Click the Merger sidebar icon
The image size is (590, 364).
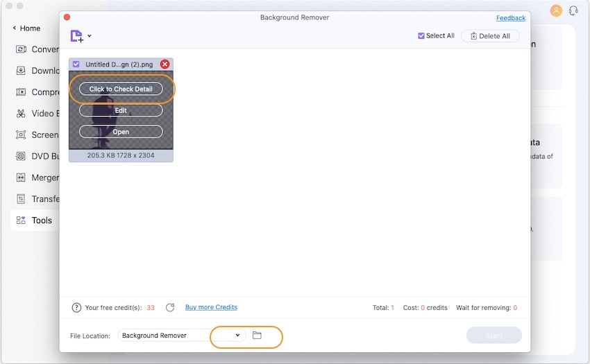point(21,177)
